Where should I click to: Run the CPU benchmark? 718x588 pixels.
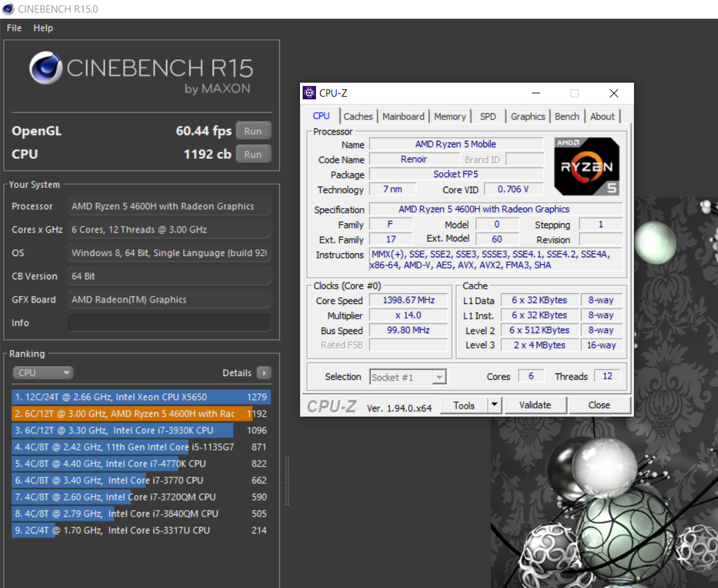[253, 154]
